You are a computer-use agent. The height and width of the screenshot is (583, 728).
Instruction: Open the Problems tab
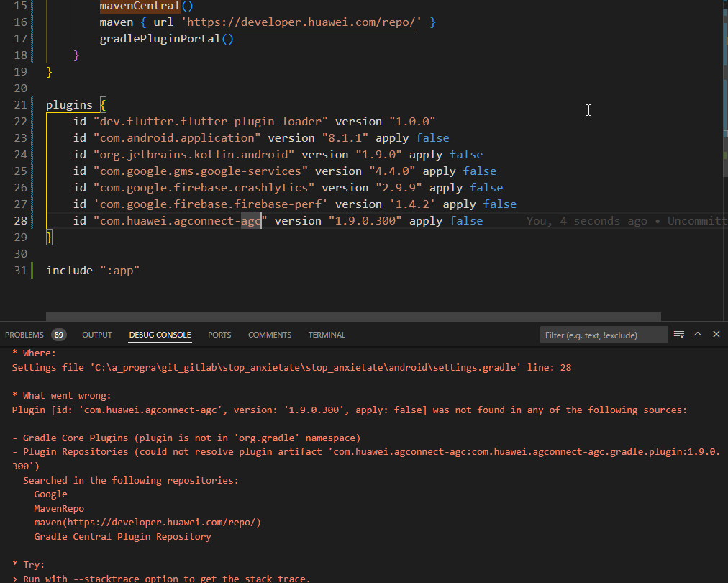[x=24, y=335]
